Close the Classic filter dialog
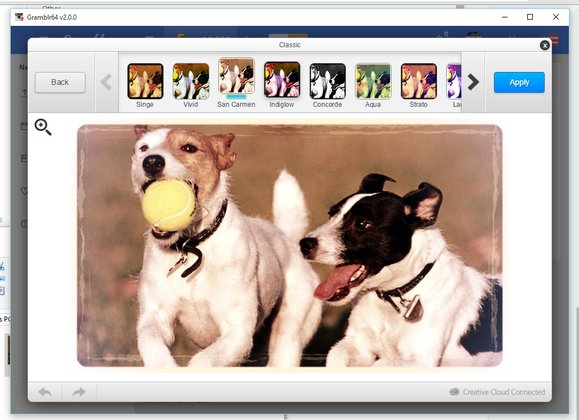This screenshot has width=579, height=420. point(545,45)
